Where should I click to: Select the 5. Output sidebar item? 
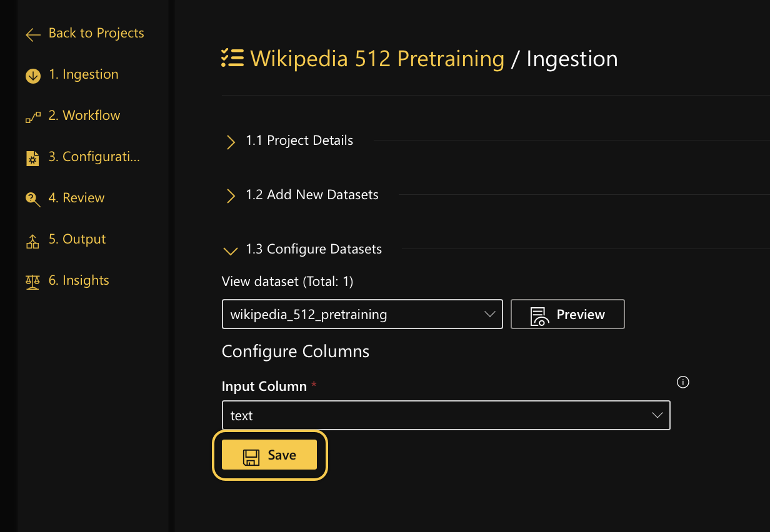coord(77,239)
